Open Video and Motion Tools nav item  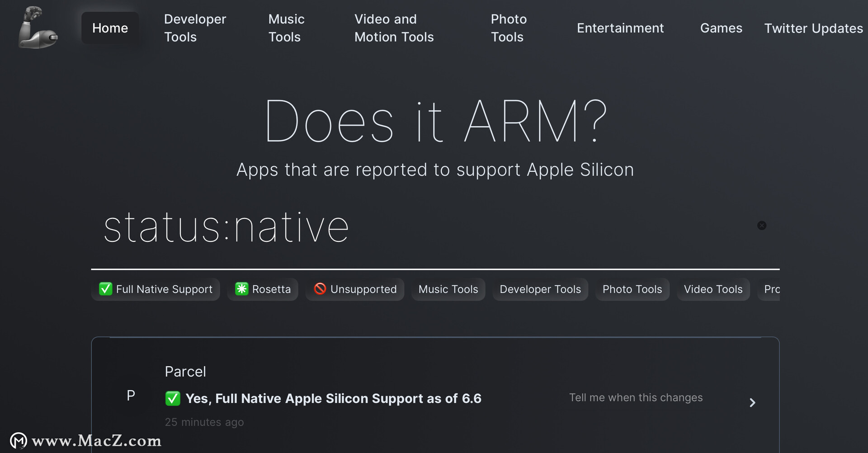(x=394, y=28)
